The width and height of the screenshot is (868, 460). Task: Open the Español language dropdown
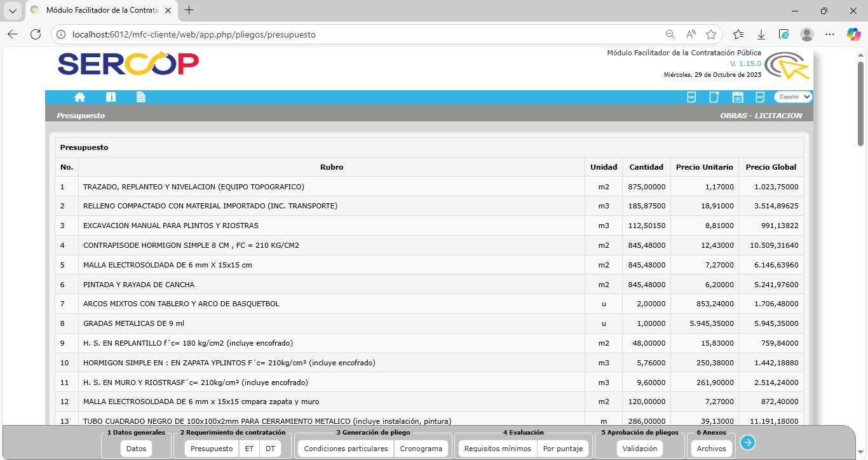(793, 97)
